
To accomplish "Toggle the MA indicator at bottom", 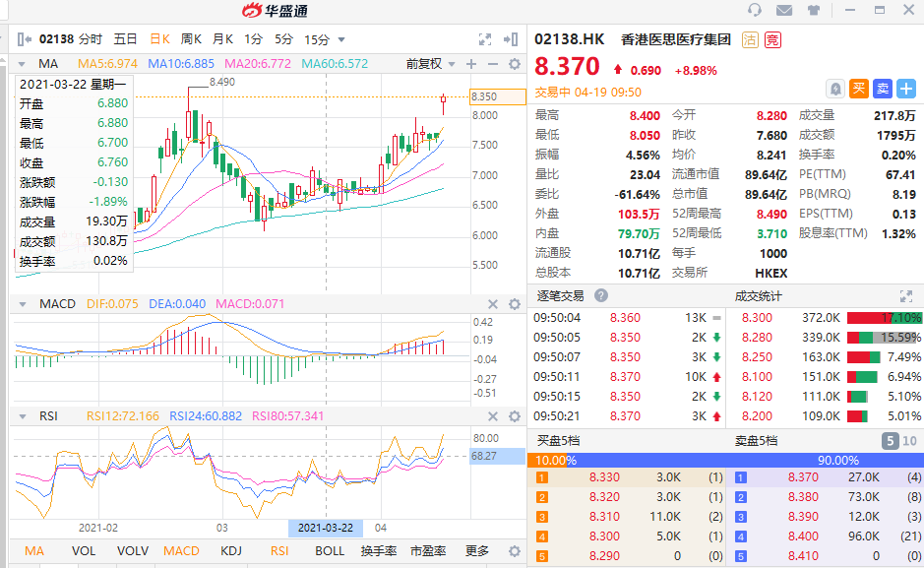I will (x=34, y=551).
